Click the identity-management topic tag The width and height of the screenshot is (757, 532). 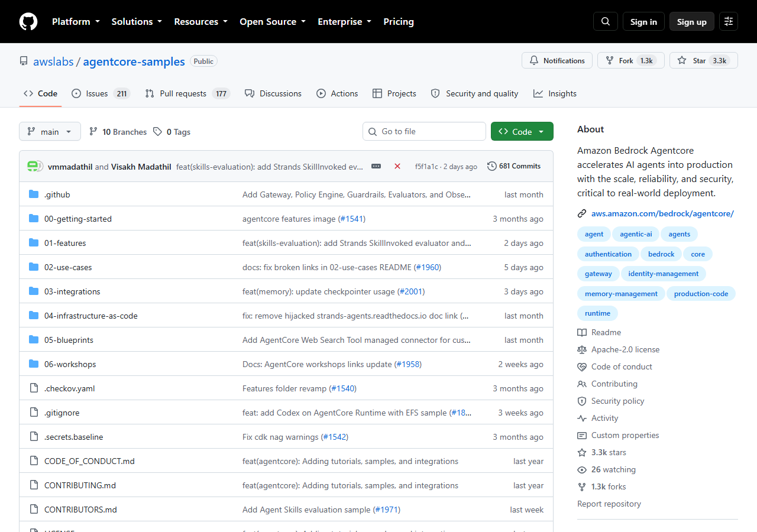coord(664,274)
